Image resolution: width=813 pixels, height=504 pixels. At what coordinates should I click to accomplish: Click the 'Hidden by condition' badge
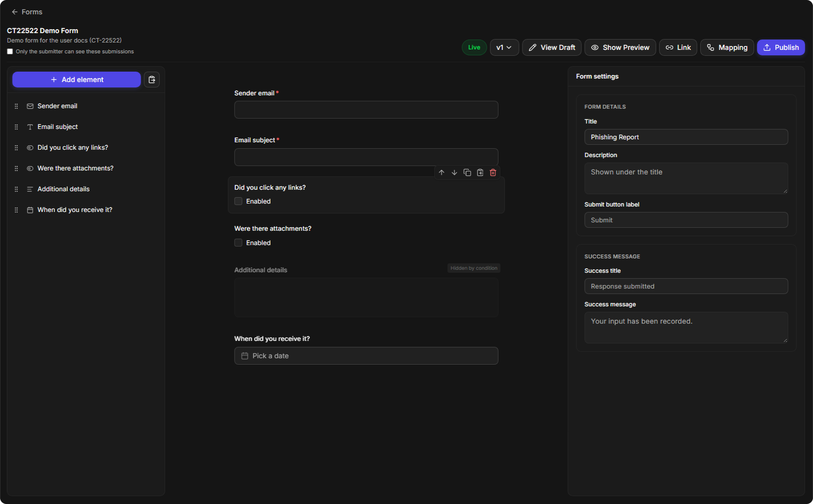[x=474, y=268]
